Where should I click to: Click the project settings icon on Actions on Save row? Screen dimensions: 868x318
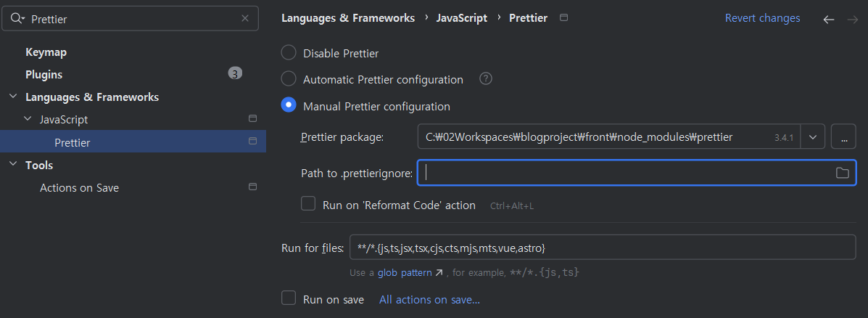252,187
